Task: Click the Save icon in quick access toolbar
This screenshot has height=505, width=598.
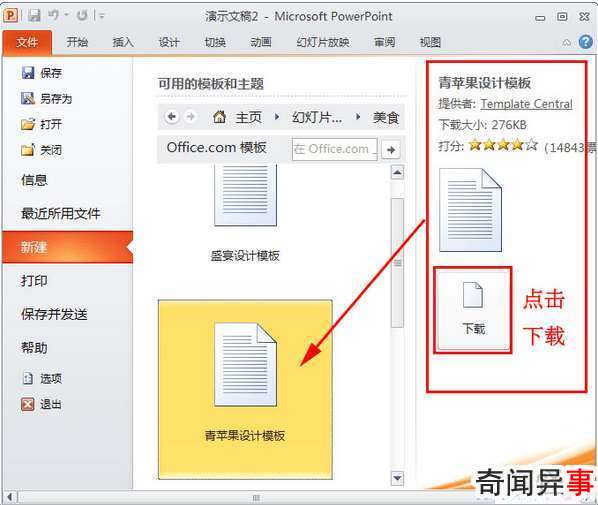Action: click(x=34, y=15)
